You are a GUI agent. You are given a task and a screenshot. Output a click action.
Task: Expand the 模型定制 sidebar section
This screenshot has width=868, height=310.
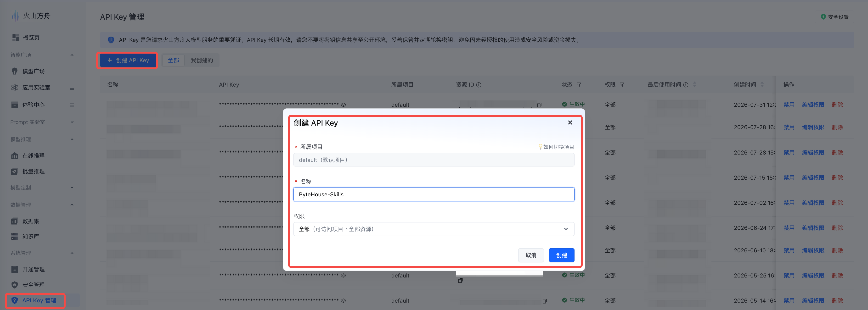coord(72,188)
